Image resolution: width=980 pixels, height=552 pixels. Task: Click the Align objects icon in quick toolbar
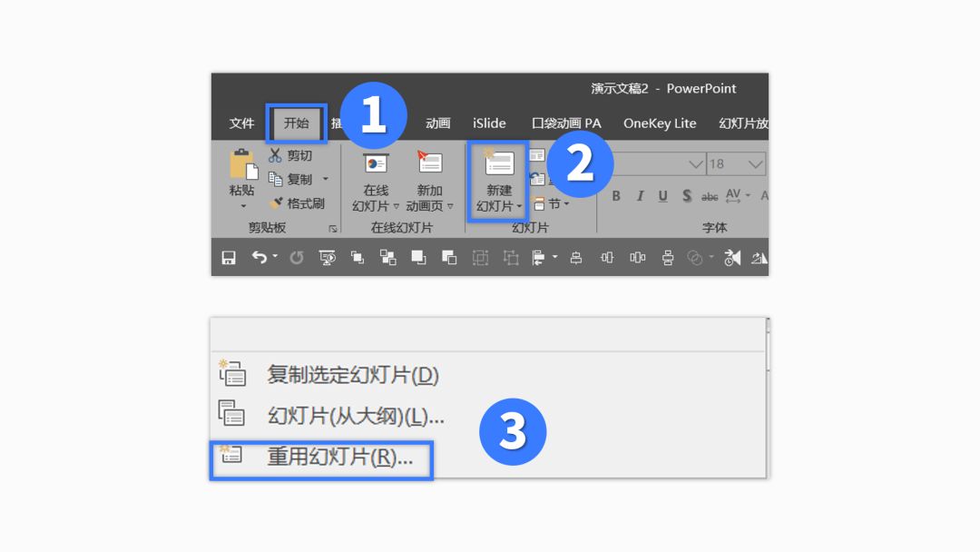[537, 258]
